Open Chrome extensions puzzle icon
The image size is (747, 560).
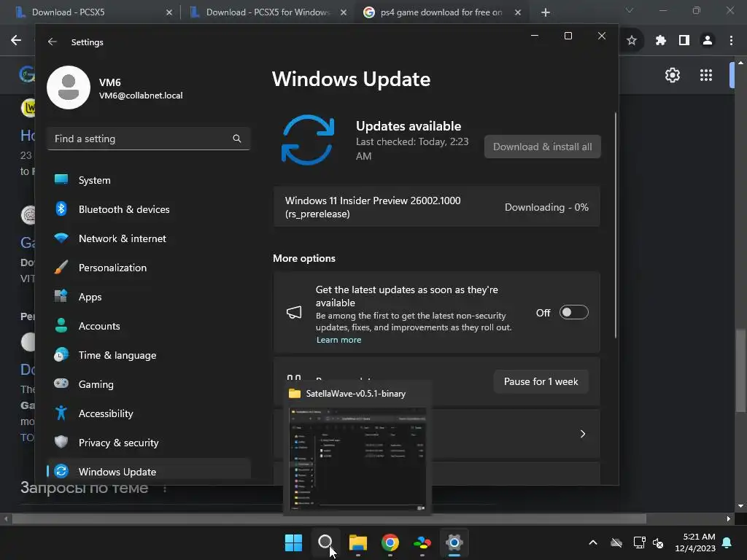pos(661,41)
